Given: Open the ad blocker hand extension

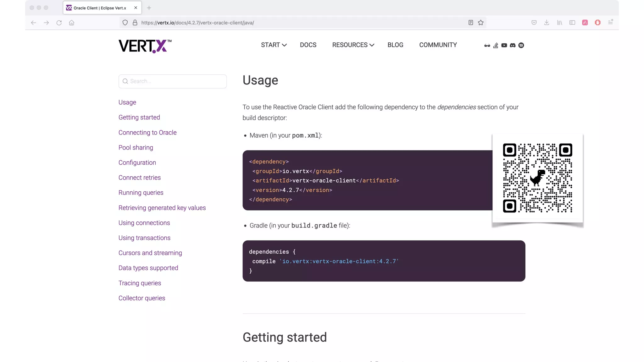Looking at the screenshot, I should (598, 23).
